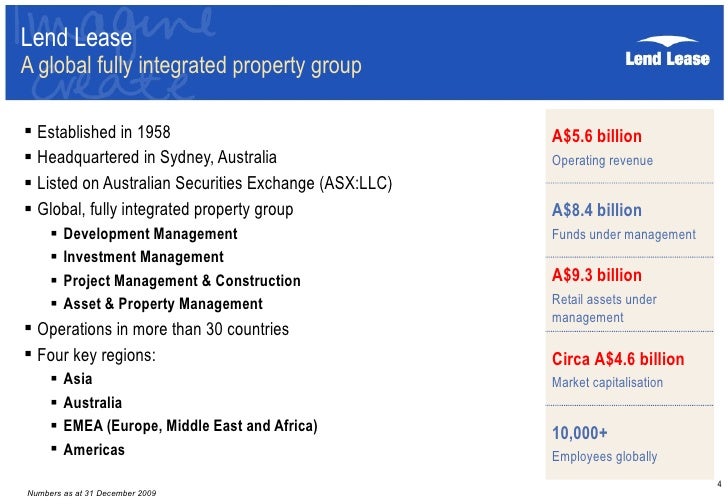Select Headquartered in Sydney, Australia line
Viewport: 728px width, 504px height.
[157, 158]
